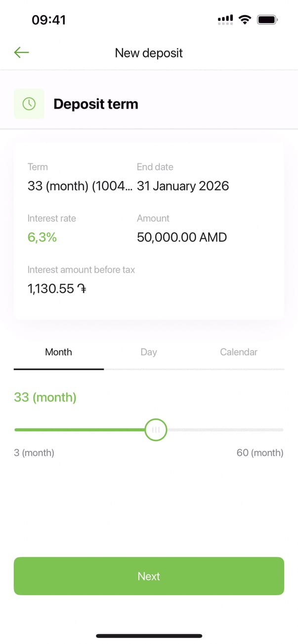Tap the Wi-Fi status icon
Viewport: 298px width, 644px height.
coord(244,20)
